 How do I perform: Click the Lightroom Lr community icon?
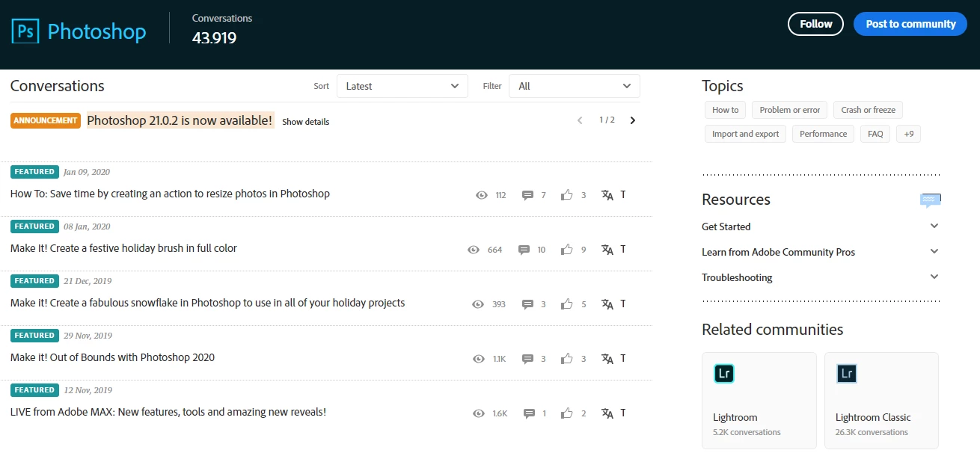click(724, 373)
